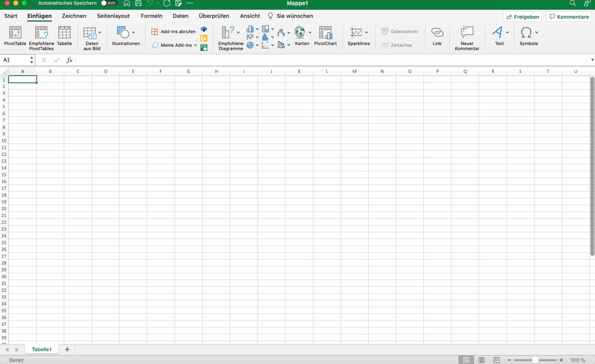Insert a PivotTable
Viewport: 595px width, 364px height.
point(15,37)
